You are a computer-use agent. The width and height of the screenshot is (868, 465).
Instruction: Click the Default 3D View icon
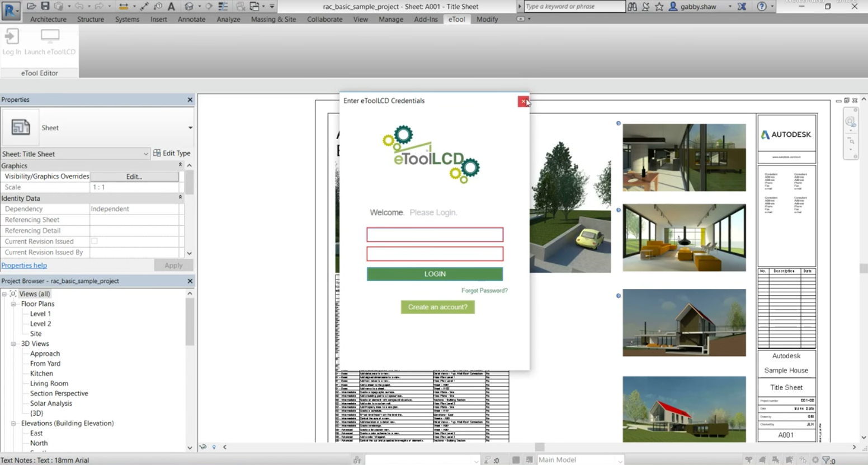tap(189, 6)
